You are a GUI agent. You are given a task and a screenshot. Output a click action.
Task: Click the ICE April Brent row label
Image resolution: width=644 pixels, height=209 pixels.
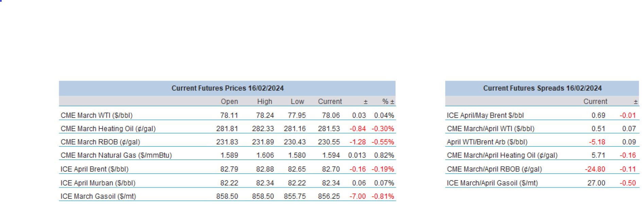[94, 169]
